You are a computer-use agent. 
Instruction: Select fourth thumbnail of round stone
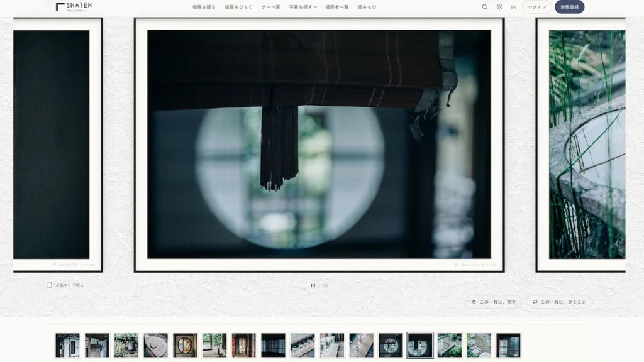(156, 345)
